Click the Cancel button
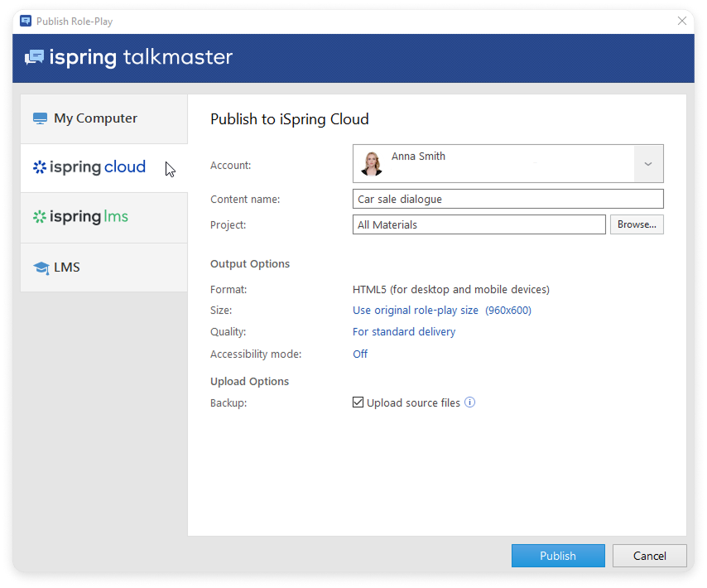Viewport: 707px width, 588px height. [650, 556]
